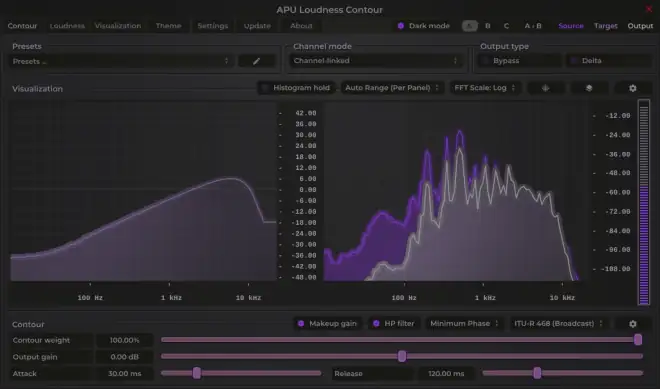The image size is (660, 389).
Task: Click the -12.00 meter scale label at top right
Action: [617, 116]
